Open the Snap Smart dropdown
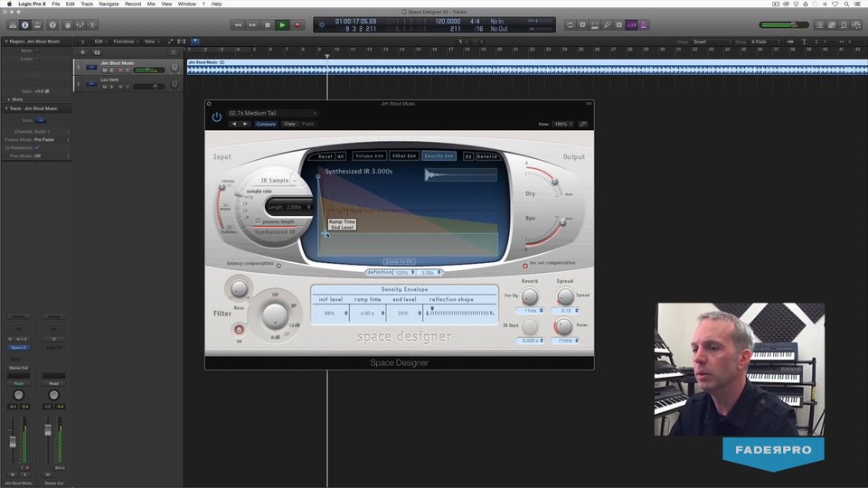The width and height of the screenshot is (868, 488). pyautogui.click(x=712, y=42)
